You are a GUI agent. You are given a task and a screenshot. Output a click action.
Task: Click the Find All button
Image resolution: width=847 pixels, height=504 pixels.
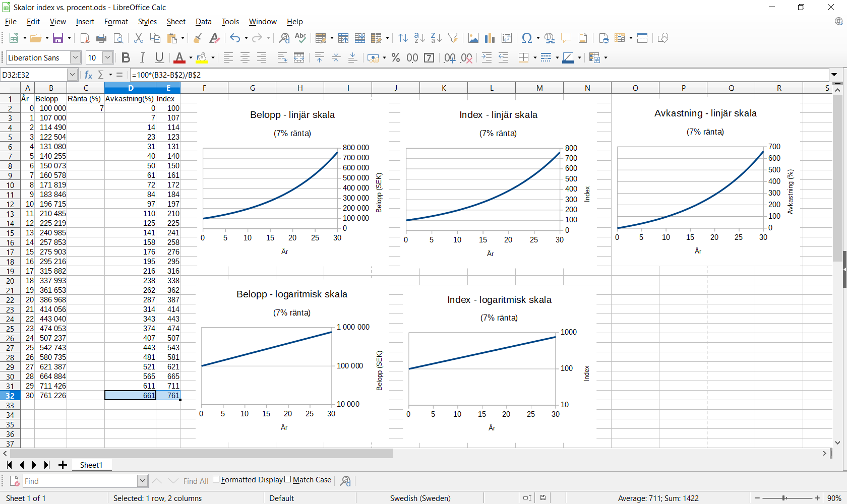196,481
